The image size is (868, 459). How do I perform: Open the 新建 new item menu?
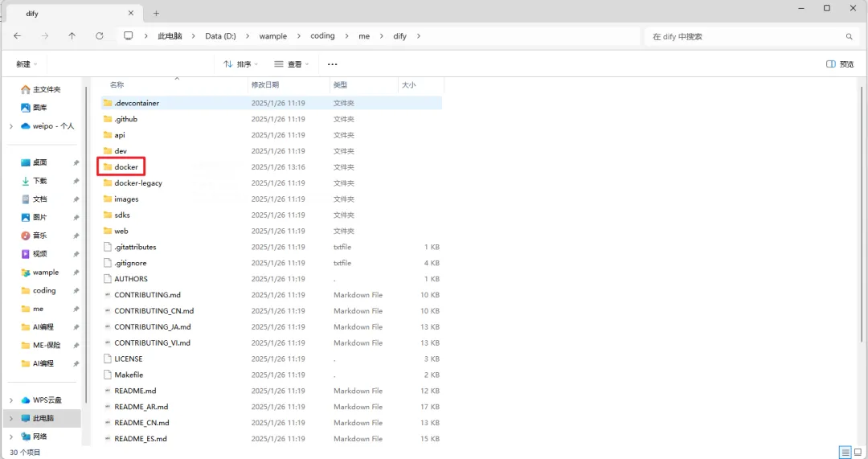(x=27, y=64)
